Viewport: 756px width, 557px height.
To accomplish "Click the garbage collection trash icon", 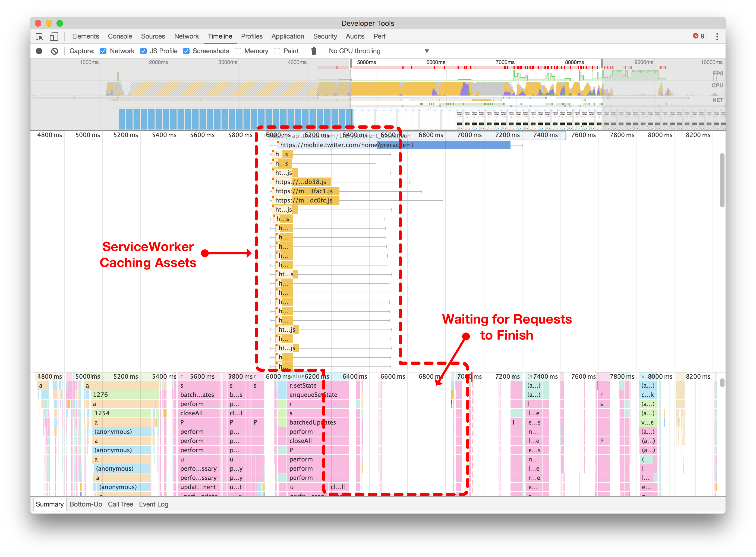I will tap(314, 51).
